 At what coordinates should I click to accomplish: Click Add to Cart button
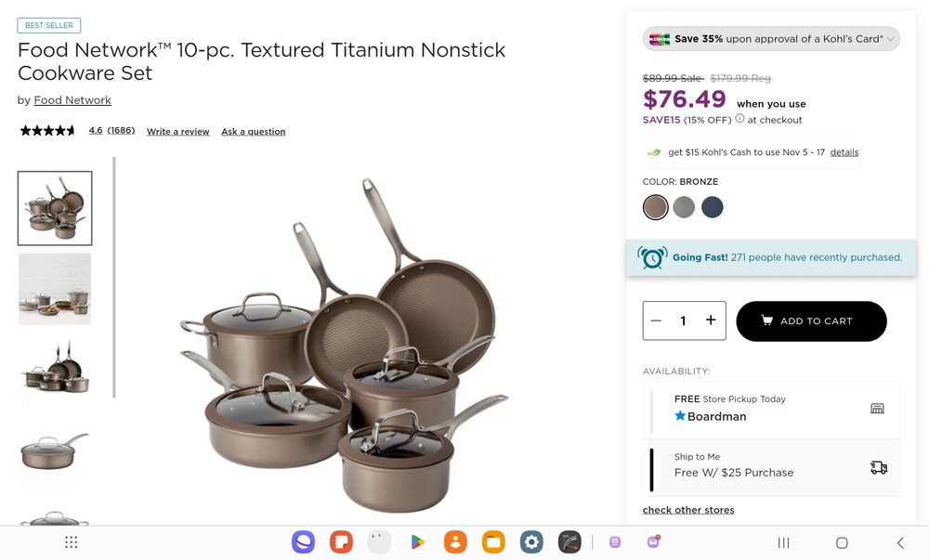pyautogui.click(x=811, y=320)
